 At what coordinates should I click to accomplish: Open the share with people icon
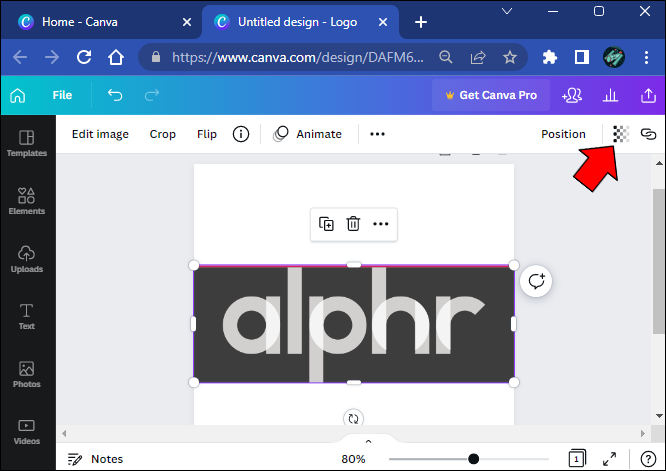tap(572, 95)
